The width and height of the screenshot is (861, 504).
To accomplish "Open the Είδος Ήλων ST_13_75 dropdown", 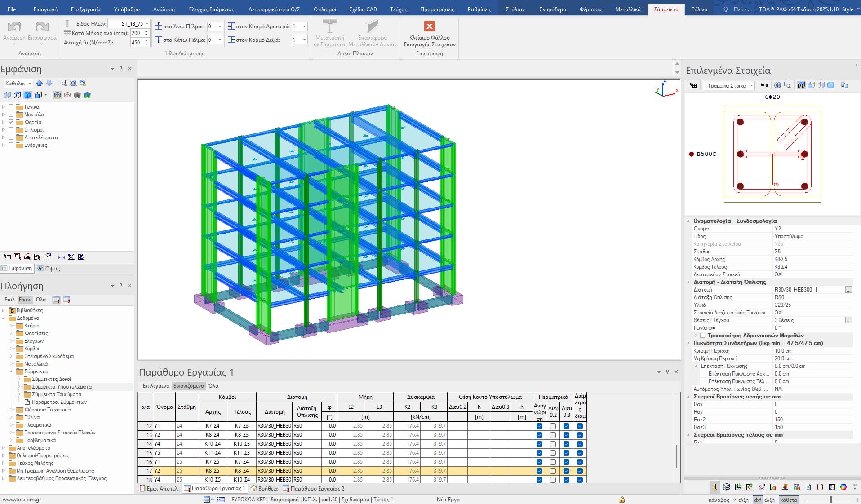I will click(147, 24).
